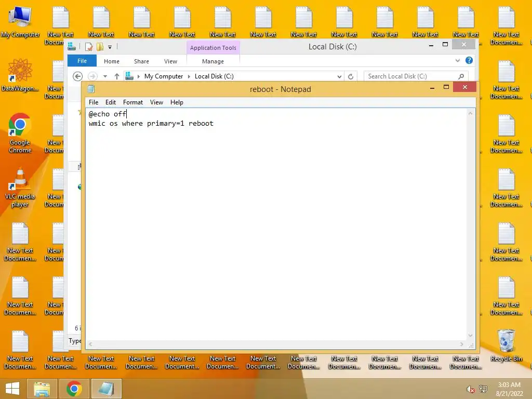Click Local Disk (C:) in the address breadcrumb

[214, 76]
